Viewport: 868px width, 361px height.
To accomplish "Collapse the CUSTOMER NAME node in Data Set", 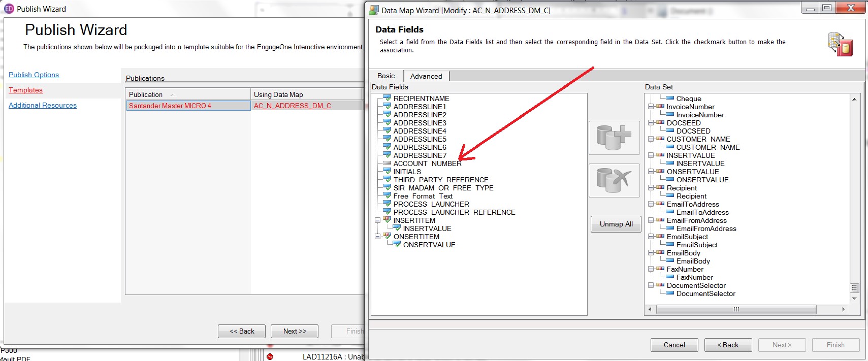I will (x=651, y=139).
